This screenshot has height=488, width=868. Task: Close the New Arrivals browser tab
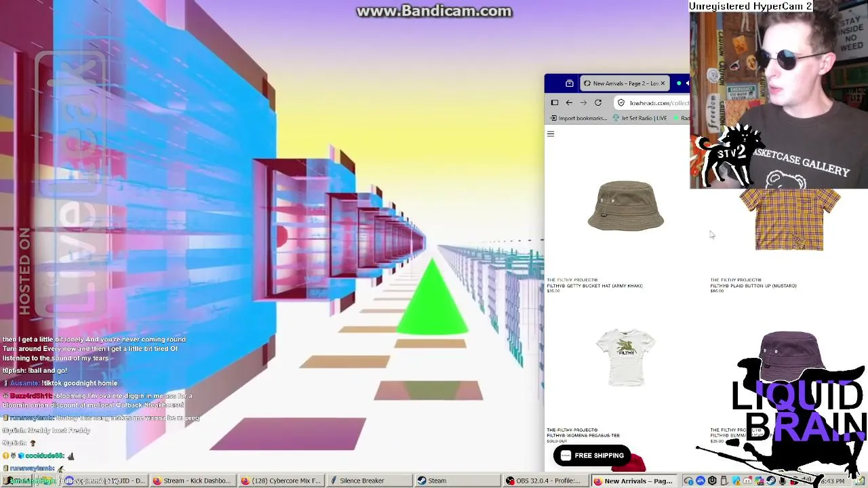pos(663,83)
